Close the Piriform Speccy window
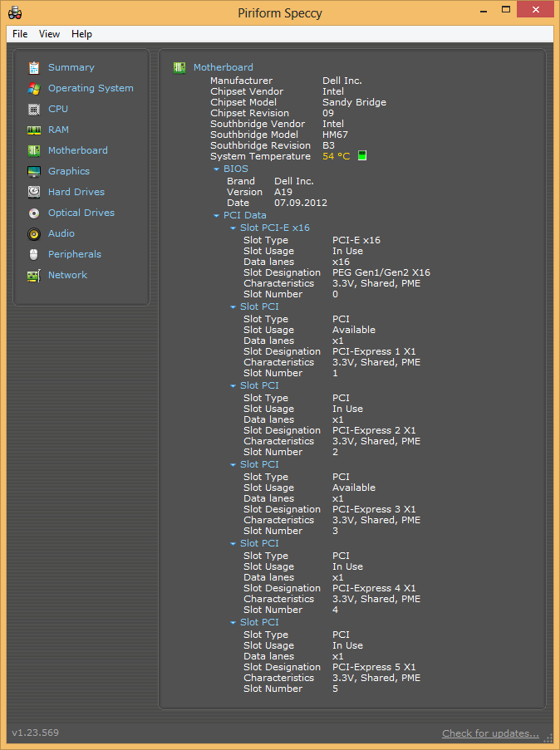Viewport: 560px width, 750px height. point(535,10)
